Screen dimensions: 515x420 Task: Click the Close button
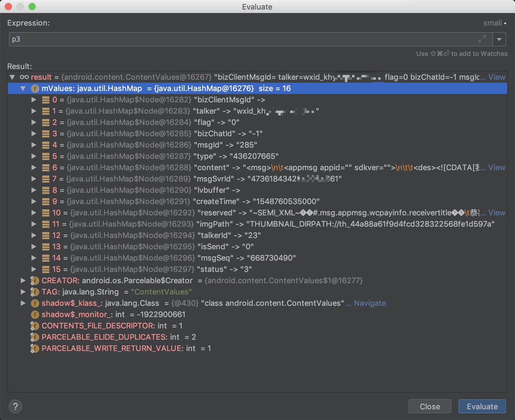(x=430, y=406)
